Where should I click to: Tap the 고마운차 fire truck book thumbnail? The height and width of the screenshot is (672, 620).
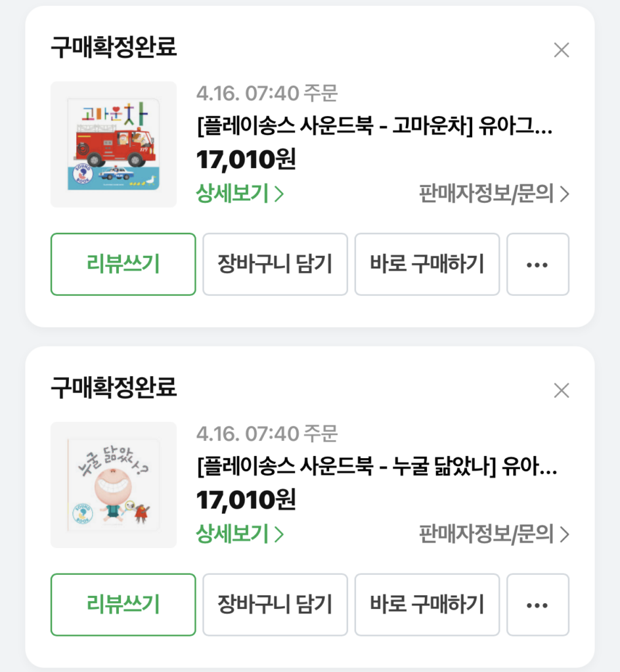(x=114, y=144)
